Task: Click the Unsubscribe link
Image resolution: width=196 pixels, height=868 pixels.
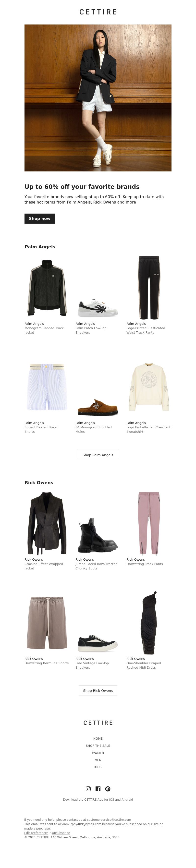Action: pos(61,833)
